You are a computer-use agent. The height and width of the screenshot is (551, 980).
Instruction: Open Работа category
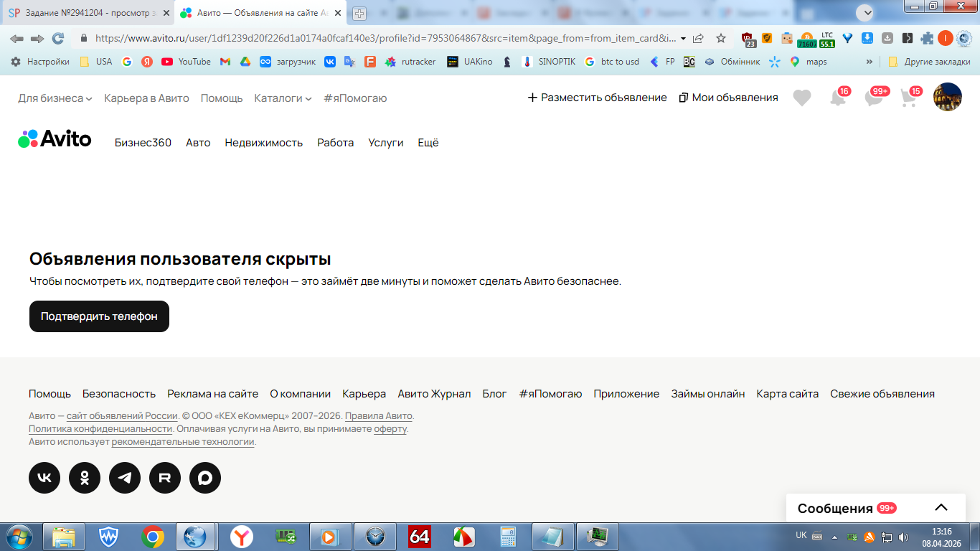tap(336, 143)
